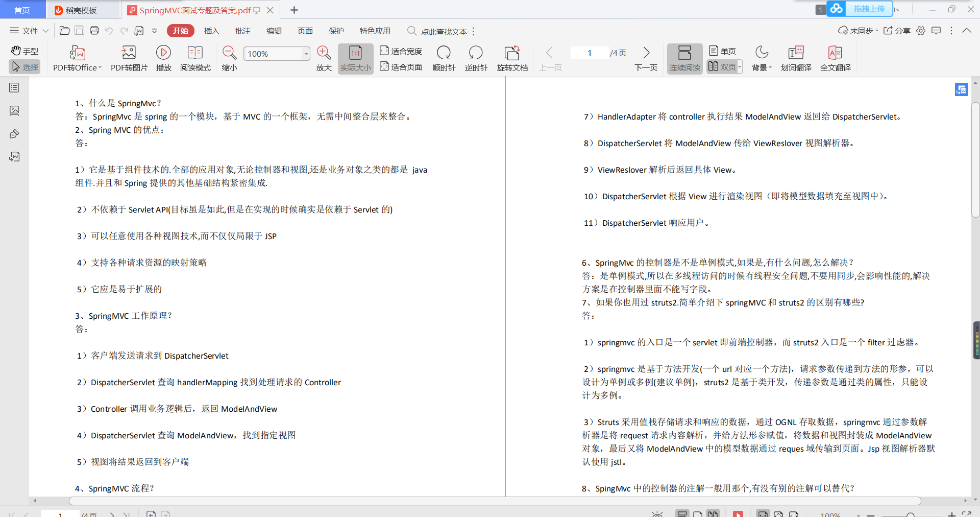Switch to the 首页 home tab
980x517 pixels.
click(22, 10)
